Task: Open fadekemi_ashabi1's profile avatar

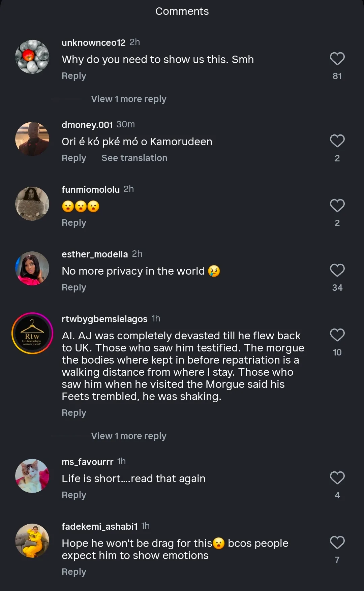Action: point(32,540)
